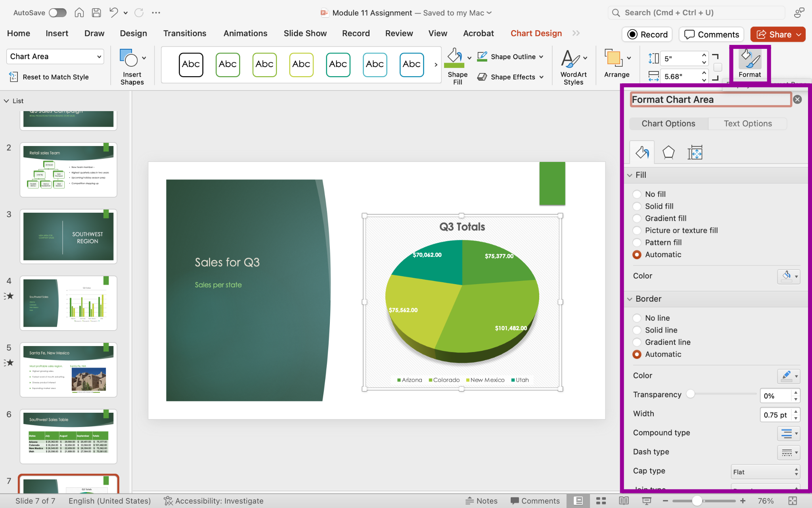This screenshot has width=812, height=508.
Task: Close the Format Chart Area pane
Action: (798, 99)
